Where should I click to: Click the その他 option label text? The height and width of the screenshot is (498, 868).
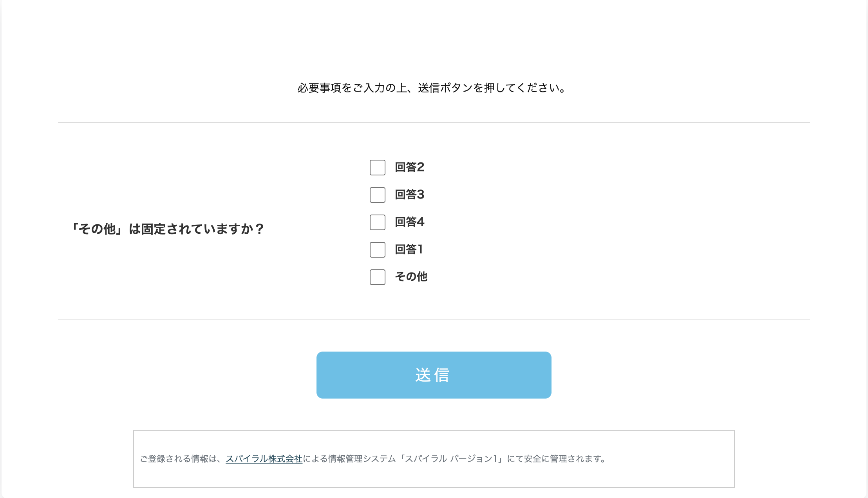click(411, 277)
